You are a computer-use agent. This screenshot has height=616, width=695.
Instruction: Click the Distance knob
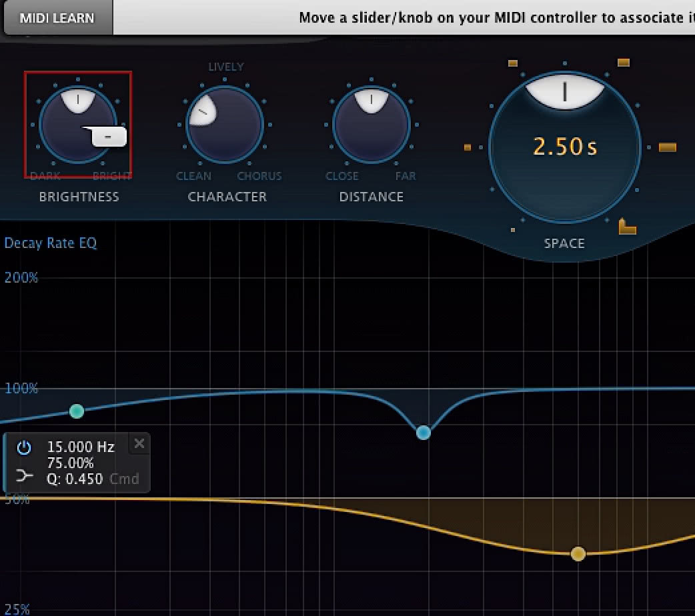372,125
